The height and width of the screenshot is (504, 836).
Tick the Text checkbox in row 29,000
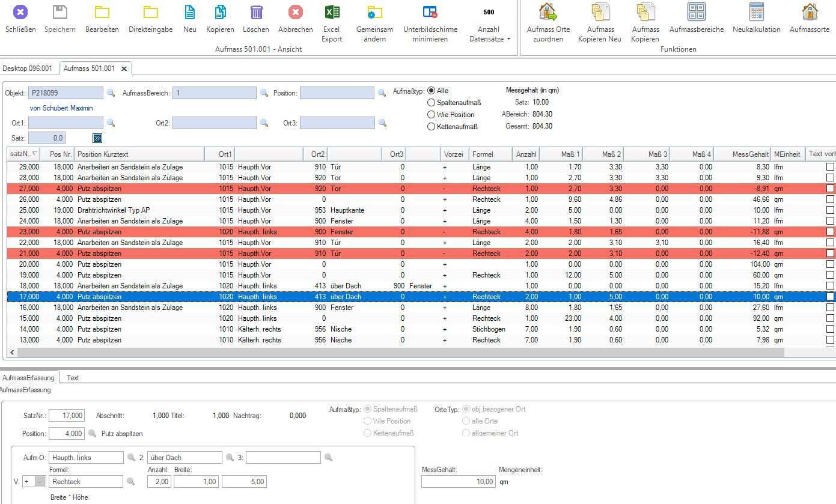(830, 167)
